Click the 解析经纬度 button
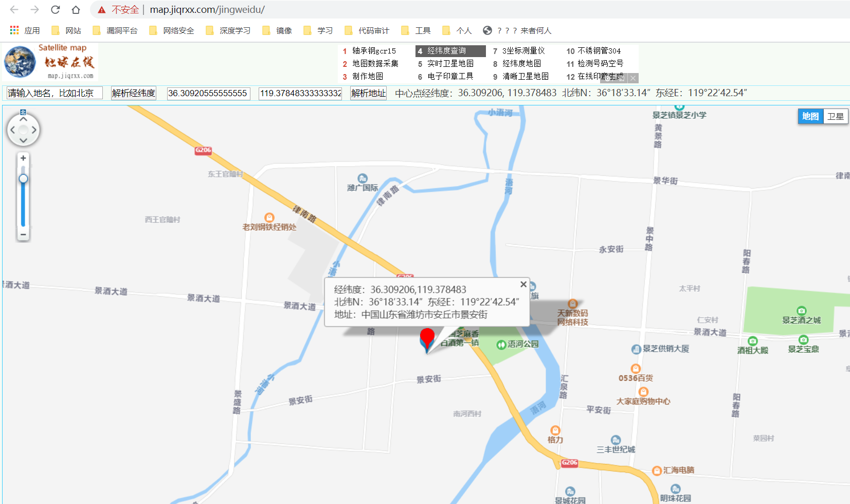Viewport: 850px width, 504px height. pos(133,93)
